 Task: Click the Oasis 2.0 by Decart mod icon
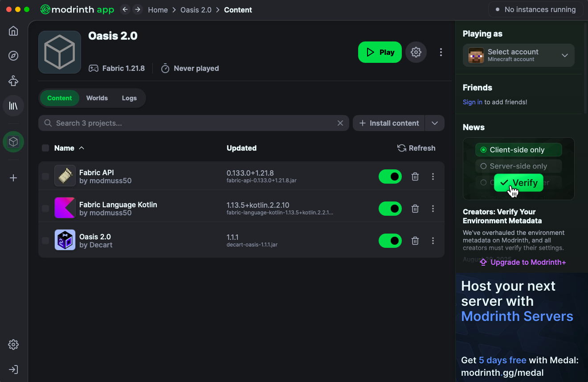tap(65, 240)
